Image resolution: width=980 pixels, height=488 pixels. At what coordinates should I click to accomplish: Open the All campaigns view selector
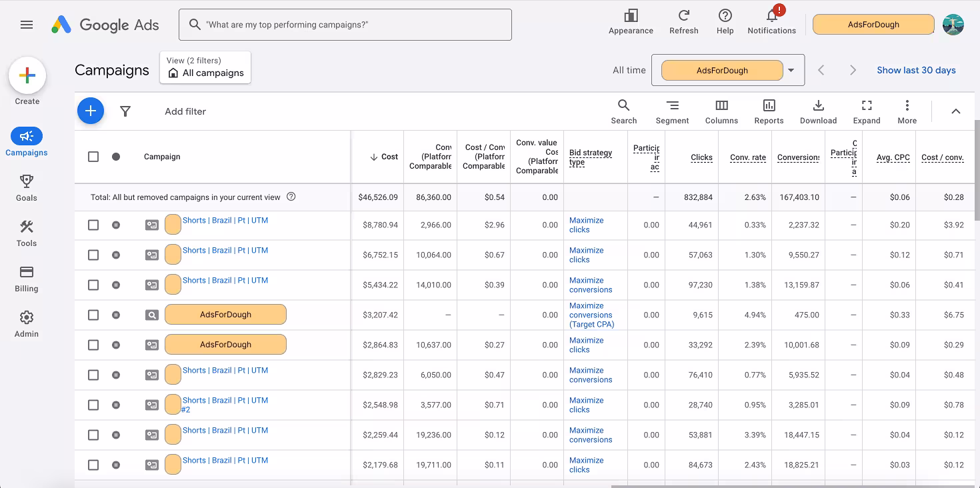[205, 67]
